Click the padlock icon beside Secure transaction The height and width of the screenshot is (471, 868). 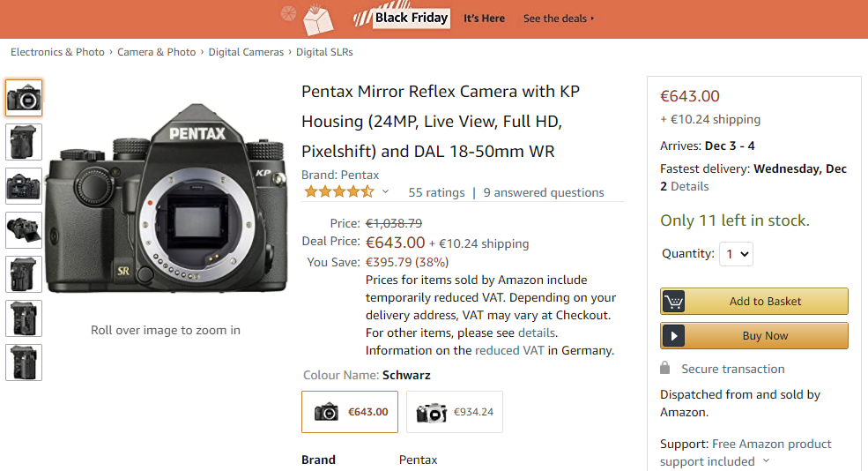click(664, 368)
